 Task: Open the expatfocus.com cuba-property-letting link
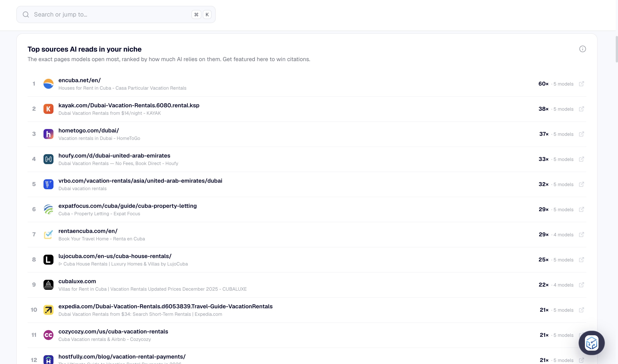click(128, 206)
